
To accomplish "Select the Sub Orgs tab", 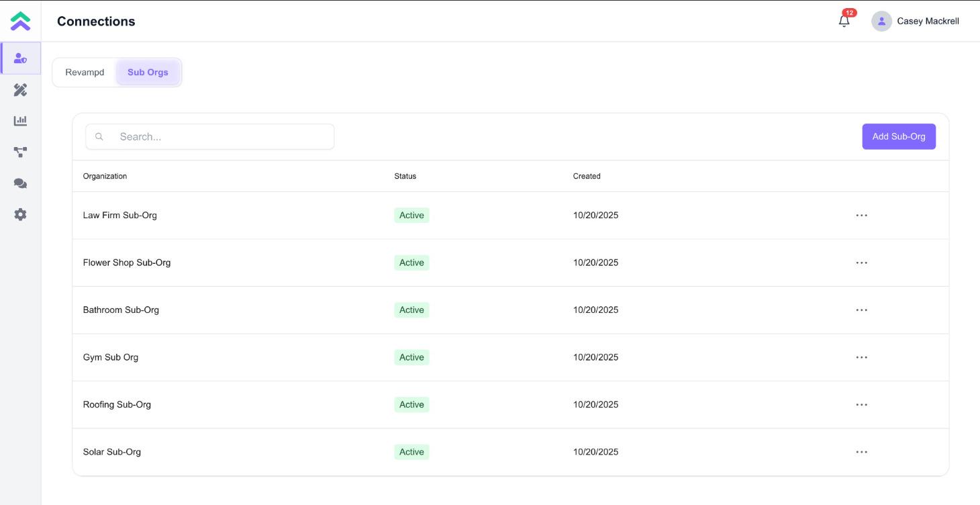I will 148,73.
